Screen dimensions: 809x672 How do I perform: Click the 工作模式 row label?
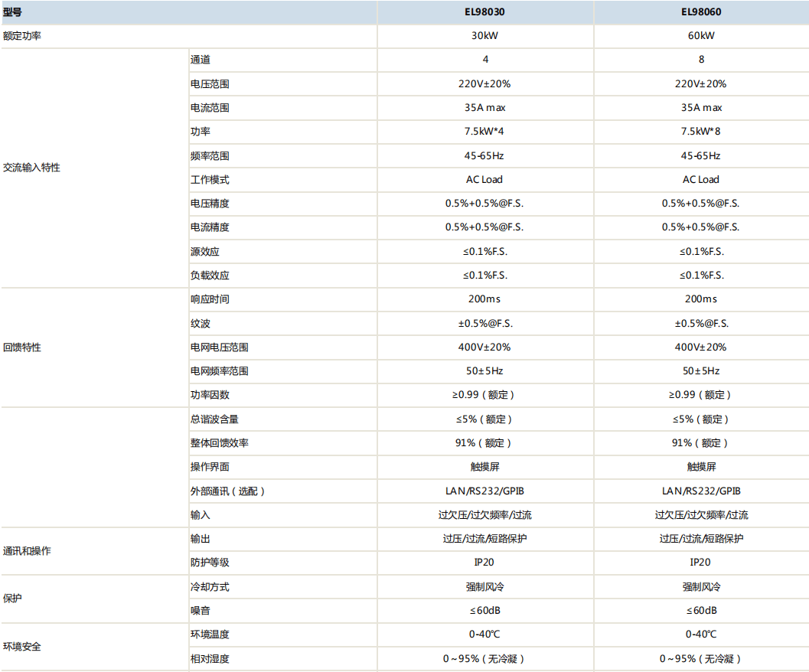210,180
